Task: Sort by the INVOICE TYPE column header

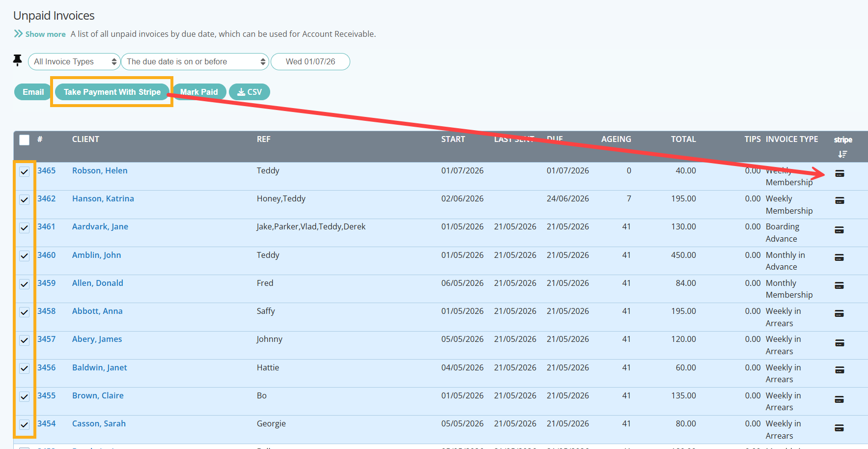Action: [792, 139]
